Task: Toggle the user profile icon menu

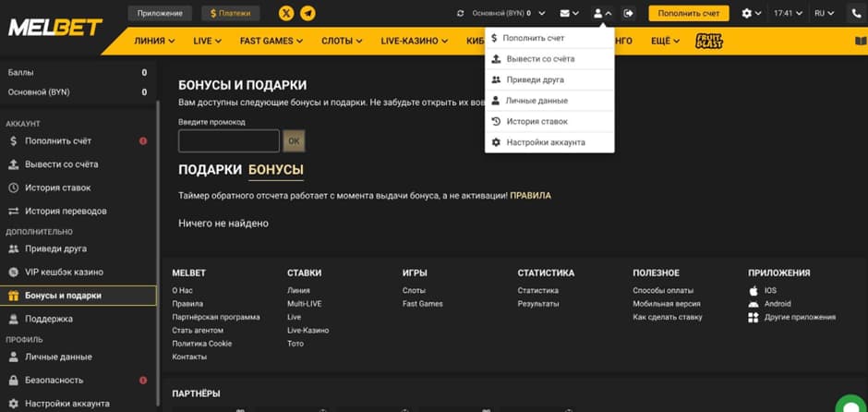Action: click(x=603, y=13)
